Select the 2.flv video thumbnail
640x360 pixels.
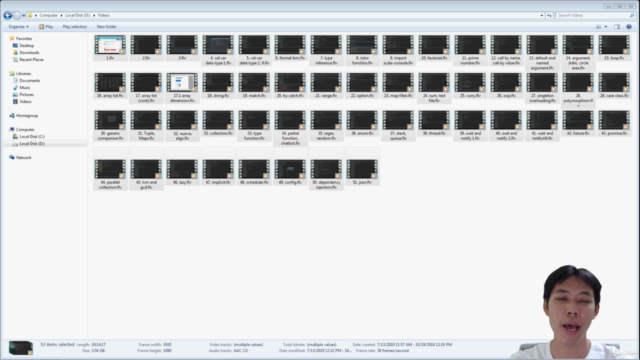(146, 45)
